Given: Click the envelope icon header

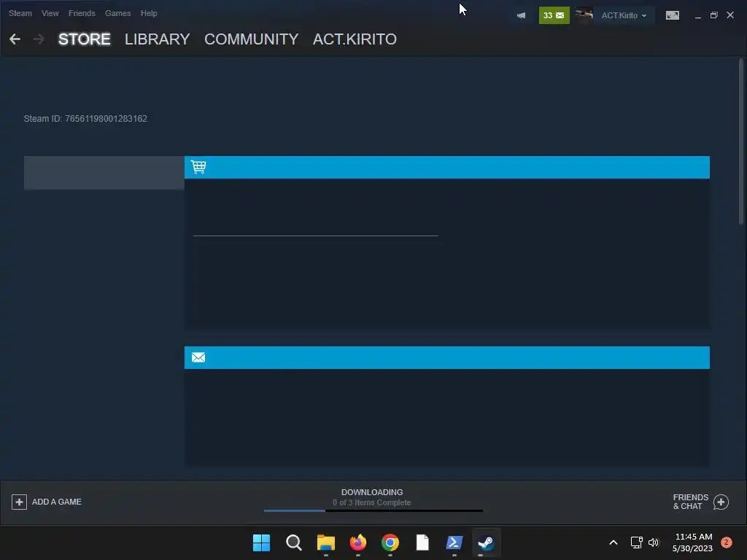Looking at the screenshot, I should [198, 357].
